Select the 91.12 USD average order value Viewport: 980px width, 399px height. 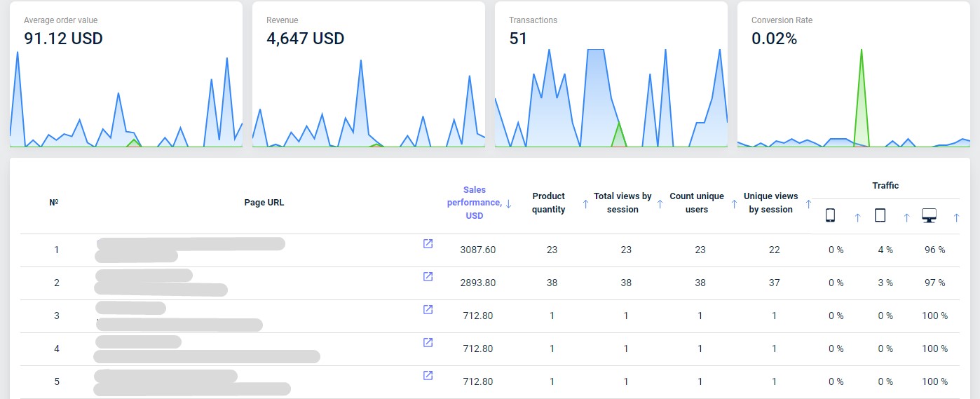click(63, 39)
